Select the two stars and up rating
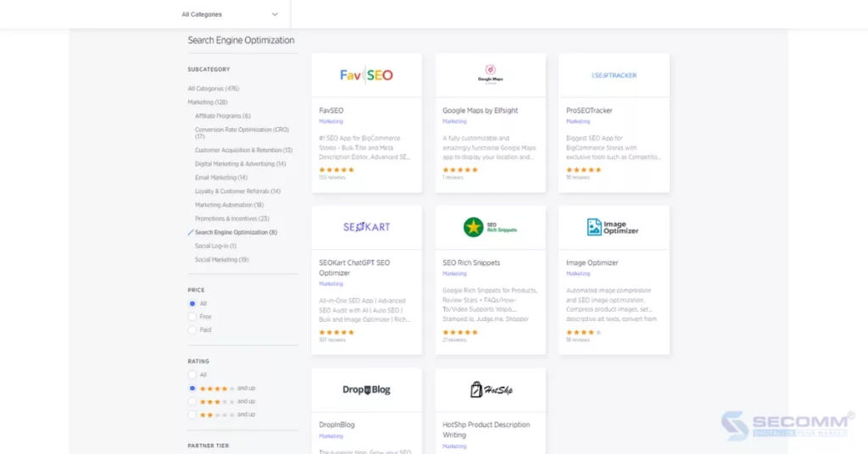868x454 pixels. (192, 415)
